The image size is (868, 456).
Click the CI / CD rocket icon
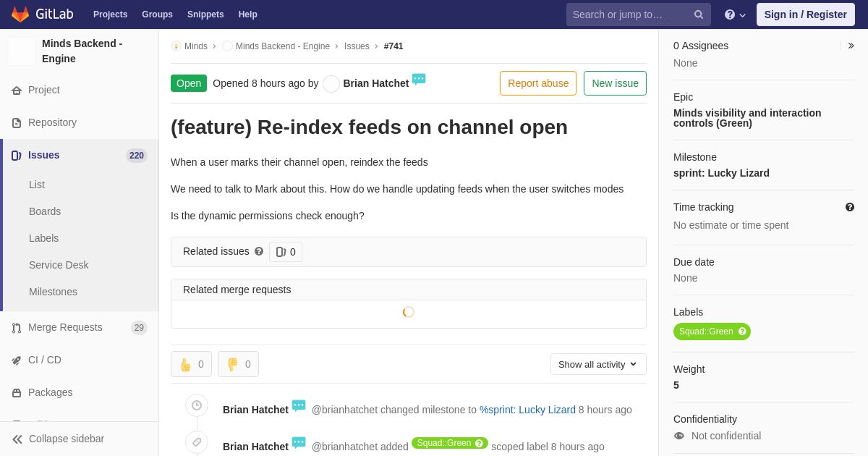17,360
